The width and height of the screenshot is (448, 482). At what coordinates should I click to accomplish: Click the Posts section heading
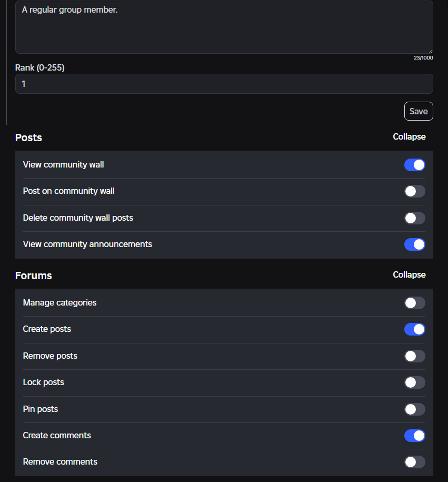click(28, 137)
